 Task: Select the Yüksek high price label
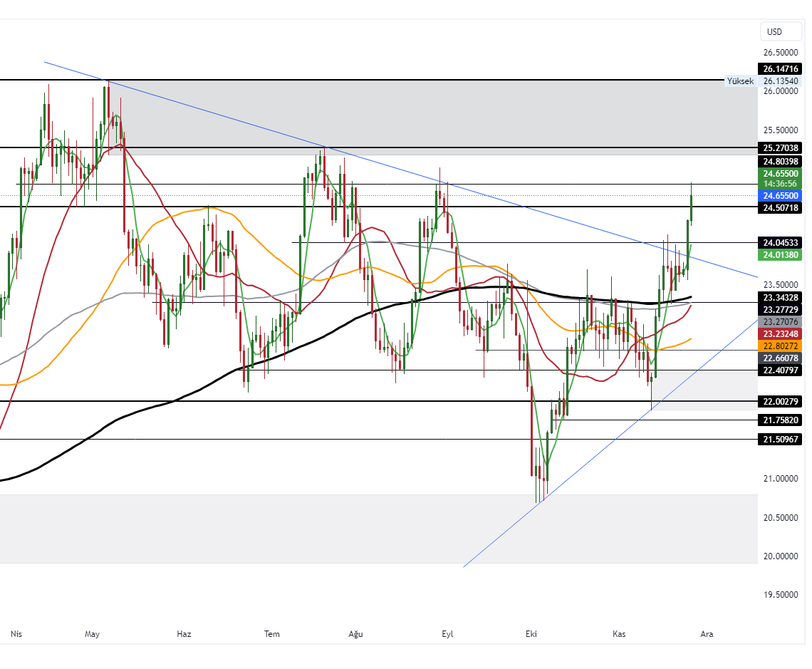(x=739, y=81)
